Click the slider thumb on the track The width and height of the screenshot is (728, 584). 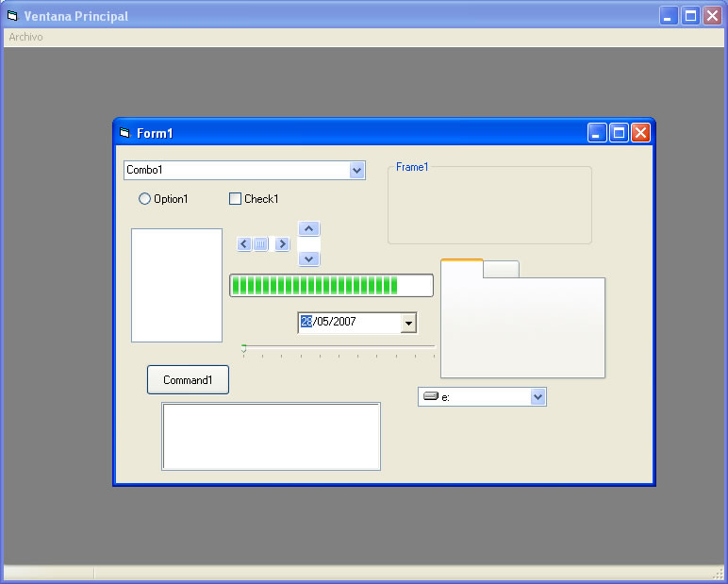[244, 348]
